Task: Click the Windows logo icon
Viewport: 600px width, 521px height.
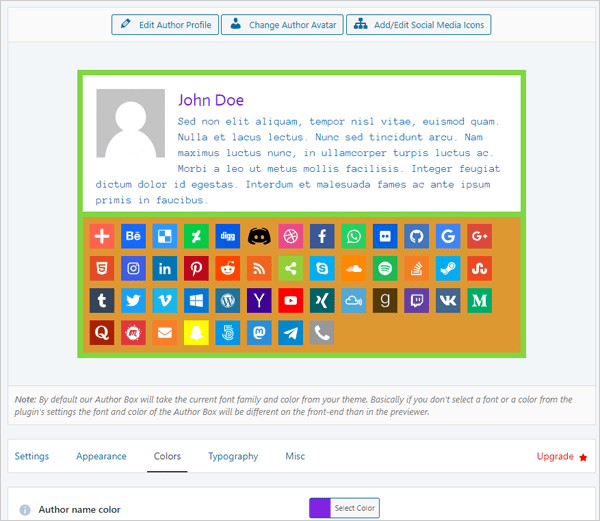Action: click(x=196, y=301)
